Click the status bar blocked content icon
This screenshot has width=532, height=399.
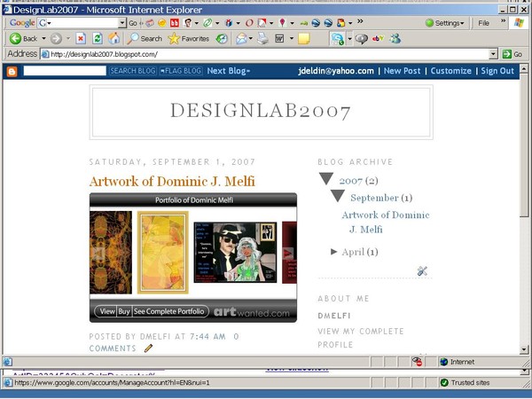pos(417,362)
